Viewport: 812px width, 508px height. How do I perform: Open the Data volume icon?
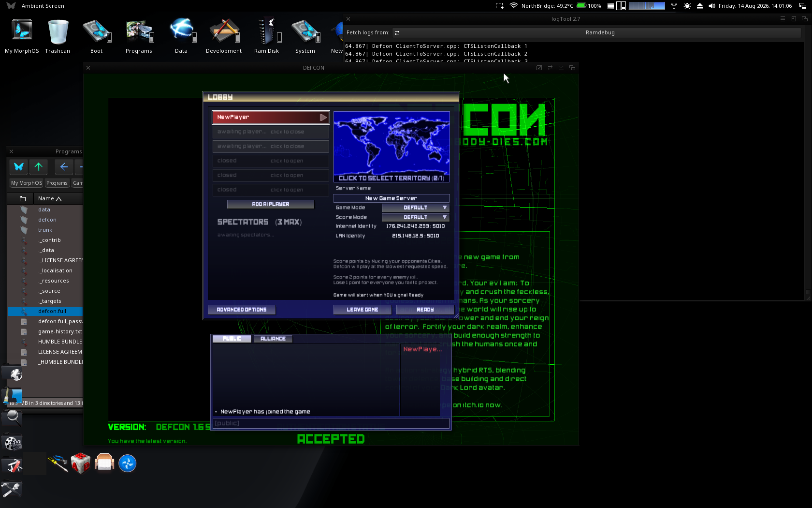coord(181,36)
